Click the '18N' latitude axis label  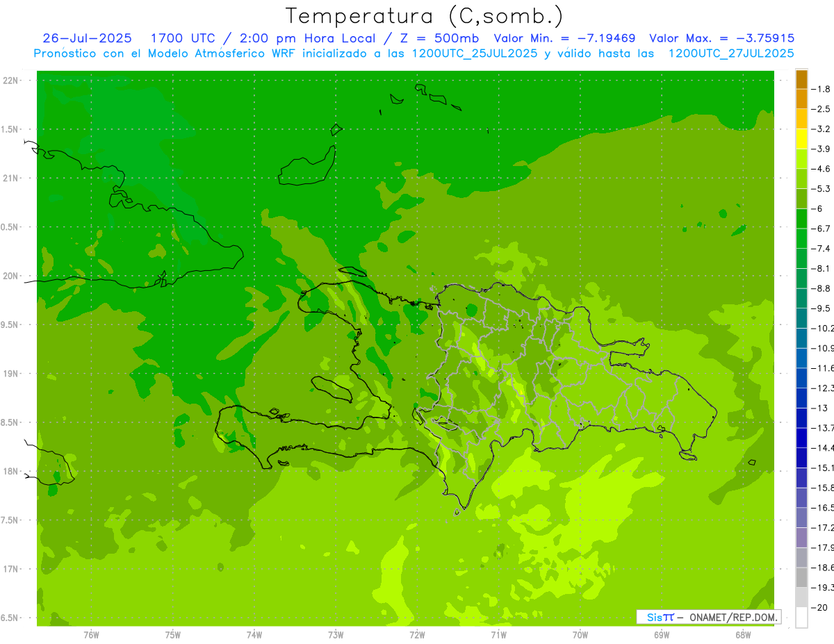[x=10, y=471]
